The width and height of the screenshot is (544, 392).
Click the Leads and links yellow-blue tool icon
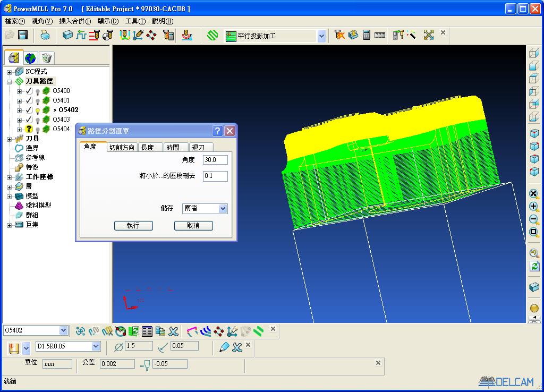coord(124,35)
